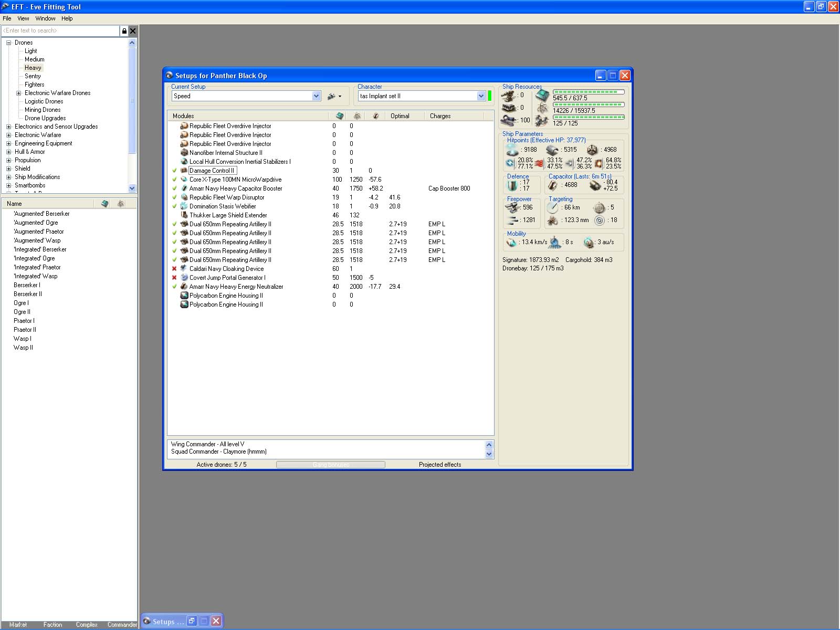840x630 pixels.
Task: Switch to the Faction tab
Action: [x=52, y=625]
